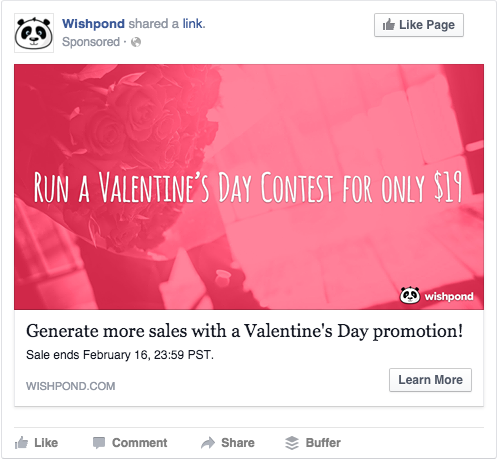
Task: Click the thumbs-up icon in Like Page
Action: (x=388, y=24)
